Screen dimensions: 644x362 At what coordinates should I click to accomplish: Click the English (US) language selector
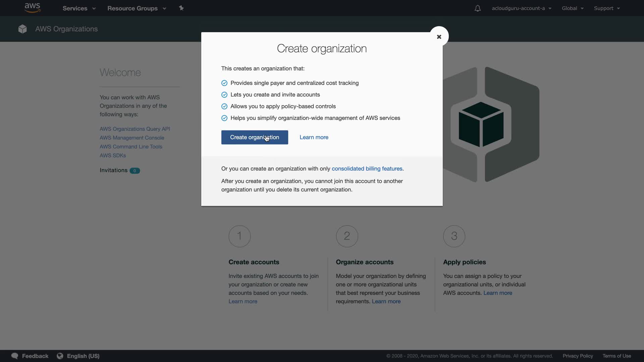pos(83,356)
